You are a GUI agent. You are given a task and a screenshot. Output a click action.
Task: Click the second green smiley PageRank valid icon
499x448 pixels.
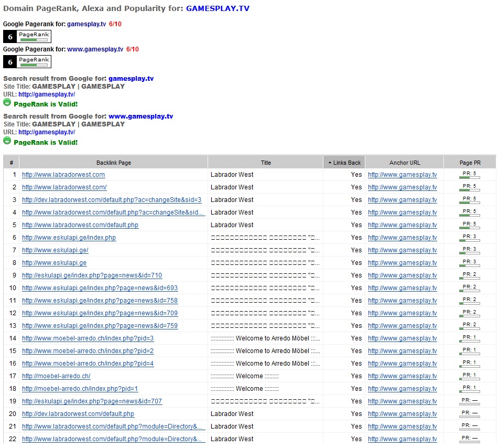[x=7, y=141]
